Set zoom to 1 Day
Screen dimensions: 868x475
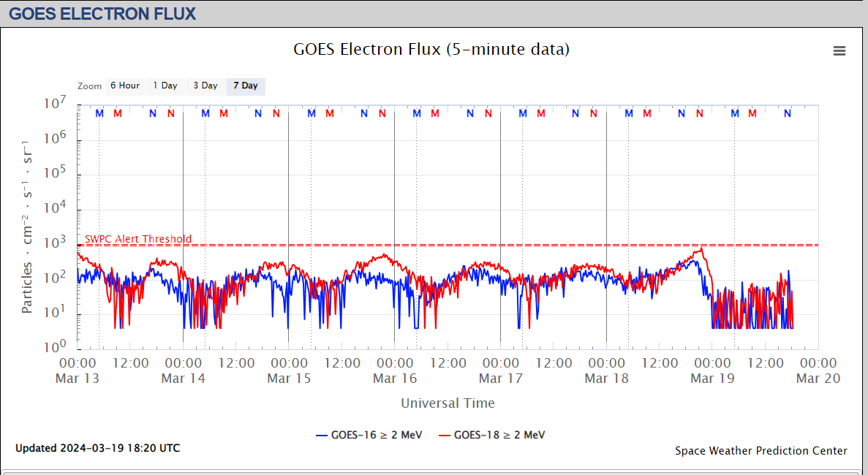(165, 85)
